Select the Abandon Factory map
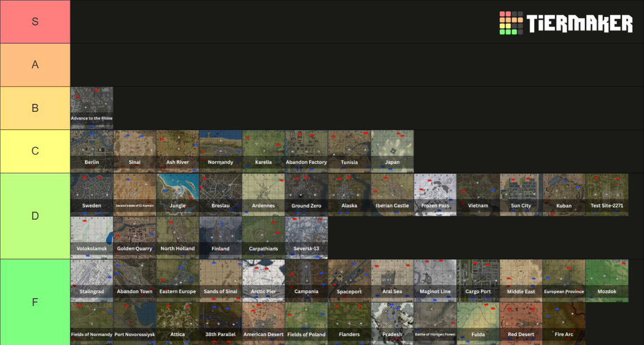 click(x=306, y=151)
